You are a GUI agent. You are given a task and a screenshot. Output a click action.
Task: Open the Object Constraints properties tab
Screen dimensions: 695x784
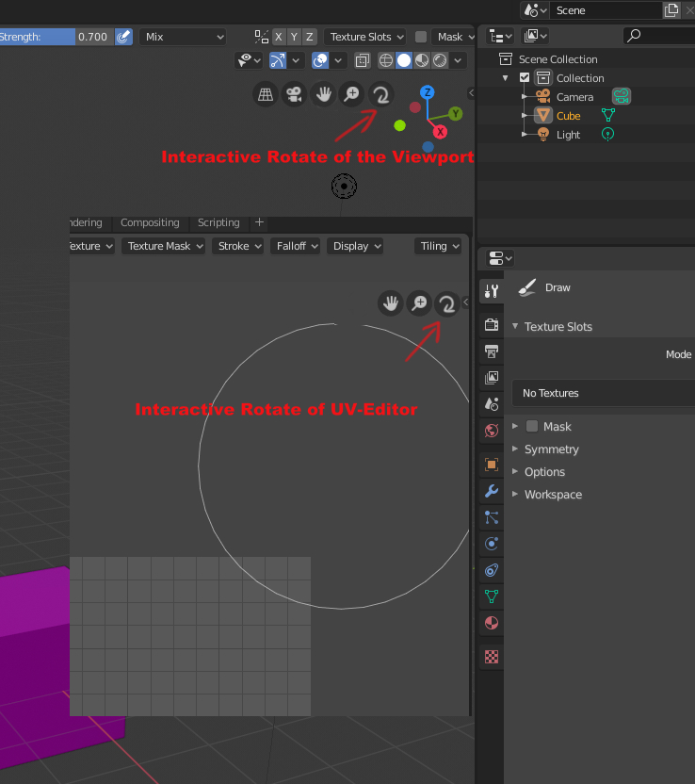[x=492, y=570]
